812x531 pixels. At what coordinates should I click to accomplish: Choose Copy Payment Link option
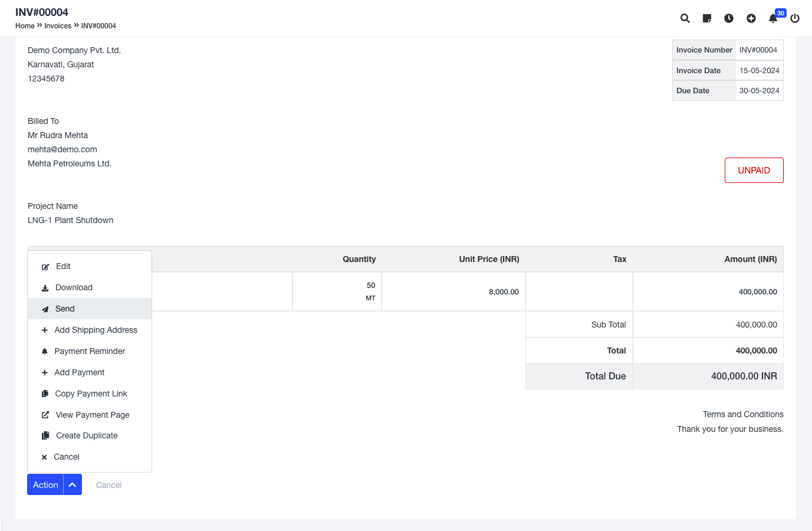click(91, 394)
